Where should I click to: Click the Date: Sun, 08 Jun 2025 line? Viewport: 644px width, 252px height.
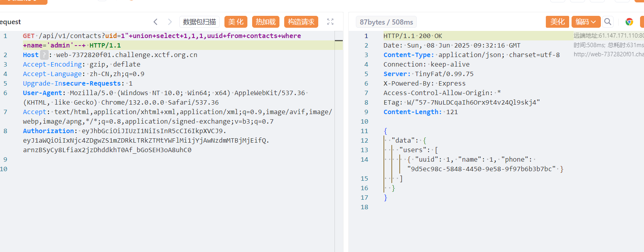pyautogui.click(x=452, y=45)
